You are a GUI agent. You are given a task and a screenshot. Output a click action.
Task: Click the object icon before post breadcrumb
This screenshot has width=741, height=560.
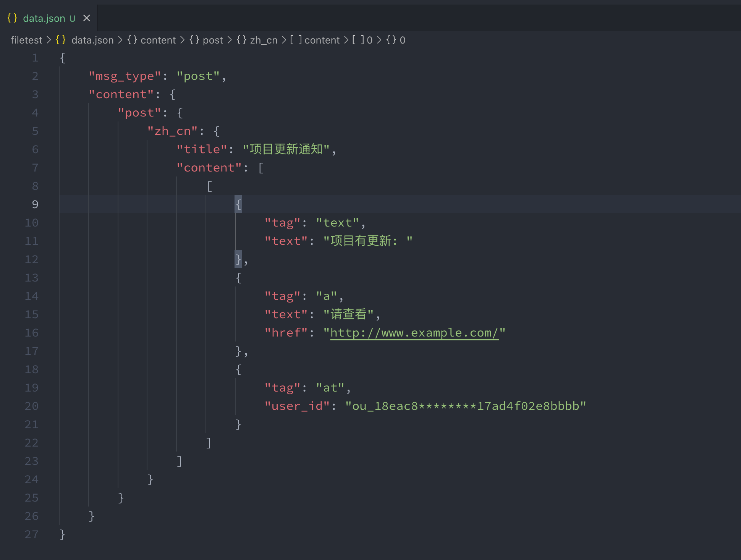coord(194,40)
